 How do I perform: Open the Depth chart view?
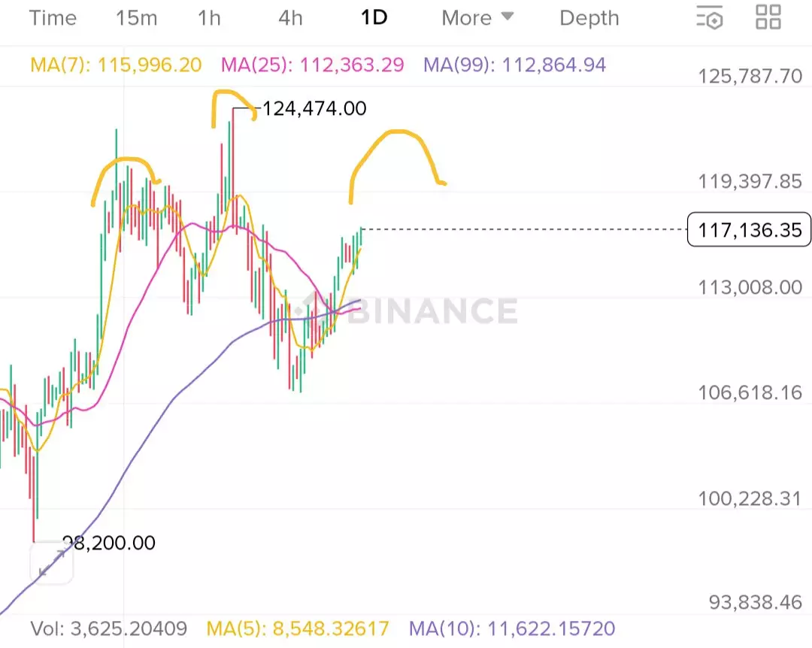(x=589, y=18)
